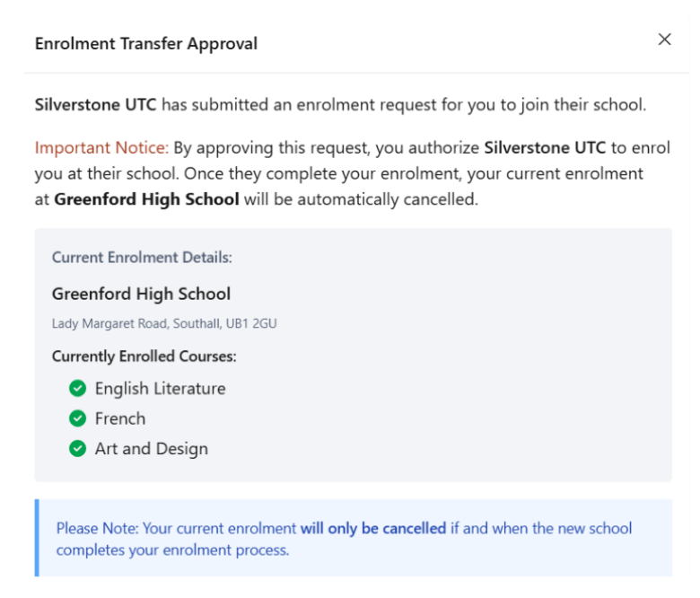Click the bold Greenford High School in notice
This screenshot has height=598, width=700.
coord(146,199)
